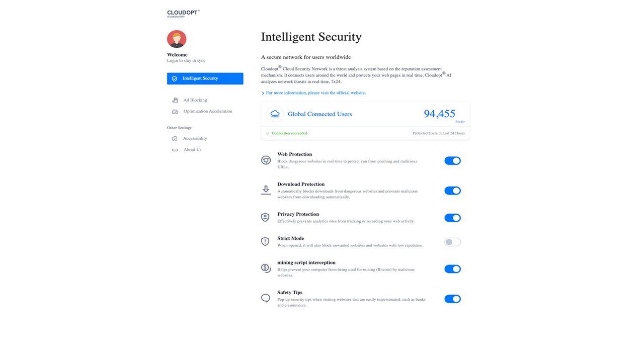Open the About Us page
The height and width of the screenshot is (362, 644).
tap(192, 149)
